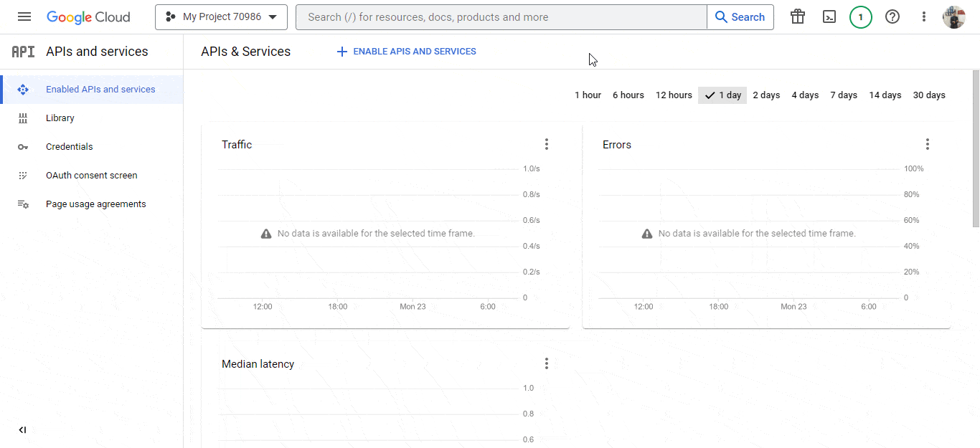The height and width of the screenshot is (448, 980).
Task: Open the My Project 70986 project selector
Action: coord(221,17)
